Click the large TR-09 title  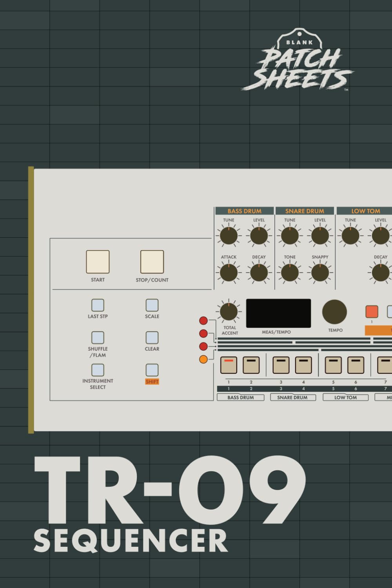(x=170, y=489)
